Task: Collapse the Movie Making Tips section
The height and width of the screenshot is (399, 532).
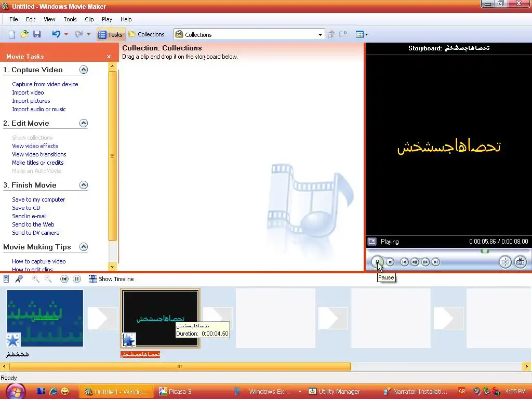Action: 84,247
